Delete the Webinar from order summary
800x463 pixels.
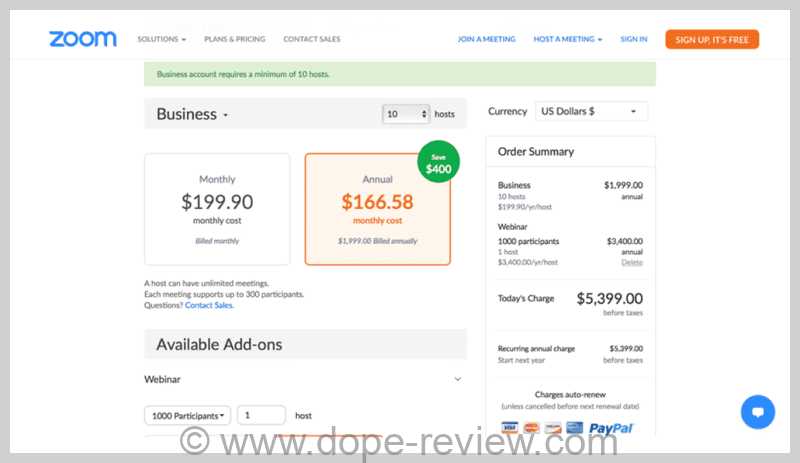tap(632, 262)
